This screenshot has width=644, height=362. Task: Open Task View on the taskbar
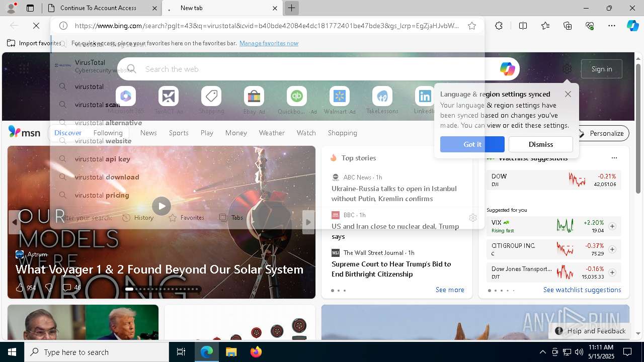coord(181,352)
